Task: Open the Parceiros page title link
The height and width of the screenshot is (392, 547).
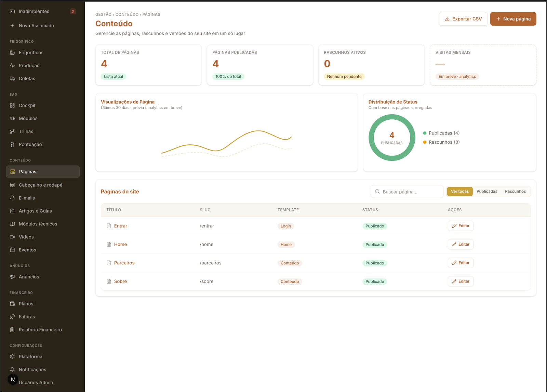Action: [124, 263]
